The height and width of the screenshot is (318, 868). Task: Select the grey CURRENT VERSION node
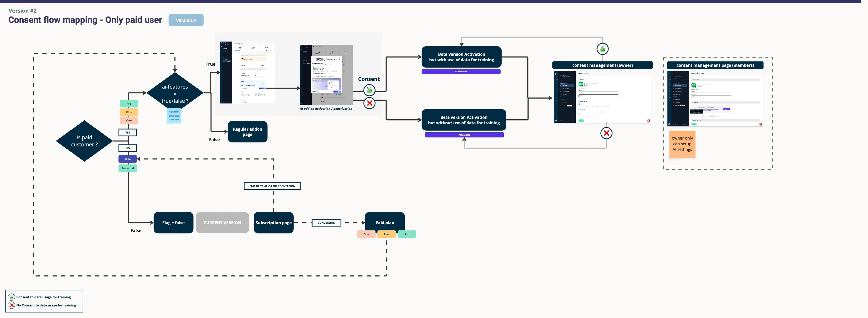click(x=222, y=223)
